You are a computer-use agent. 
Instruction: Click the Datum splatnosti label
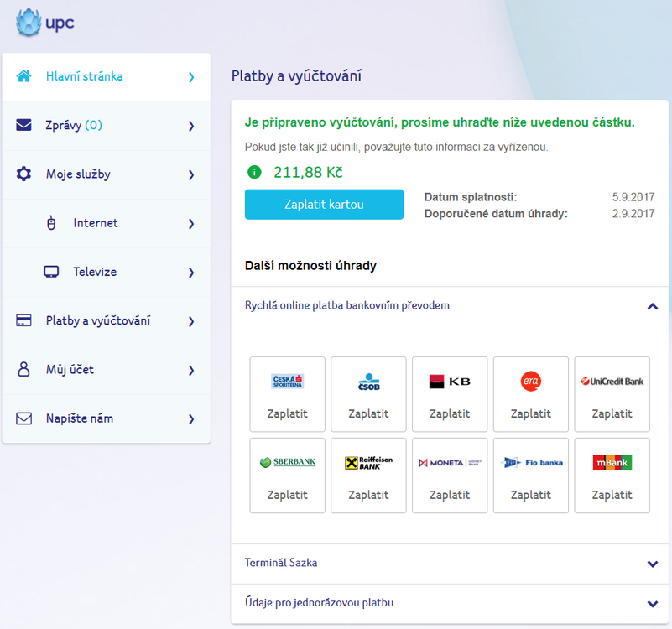pyautogui.click(x=471, y=197)
